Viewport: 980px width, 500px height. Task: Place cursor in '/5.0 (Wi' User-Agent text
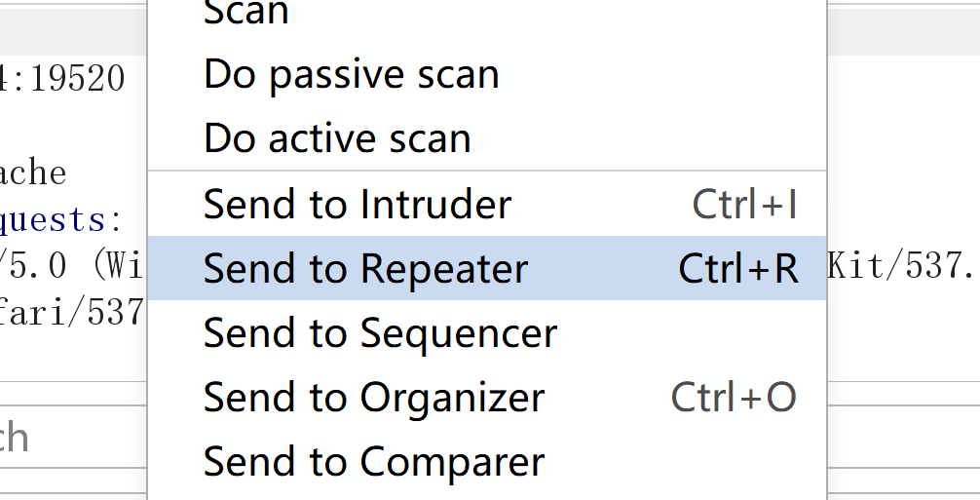72,266
